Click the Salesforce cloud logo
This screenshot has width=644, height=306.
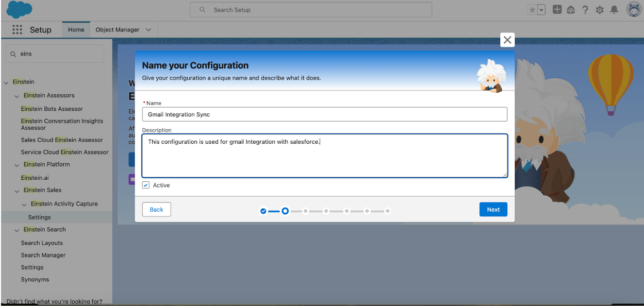[x=19, y=9]
